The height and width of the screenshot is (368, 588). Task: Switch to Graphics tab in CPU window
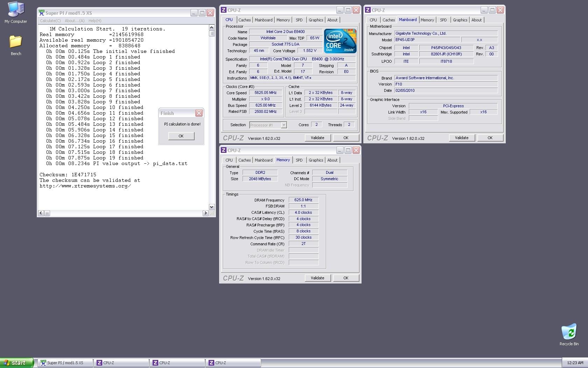[x=316, y=20]
